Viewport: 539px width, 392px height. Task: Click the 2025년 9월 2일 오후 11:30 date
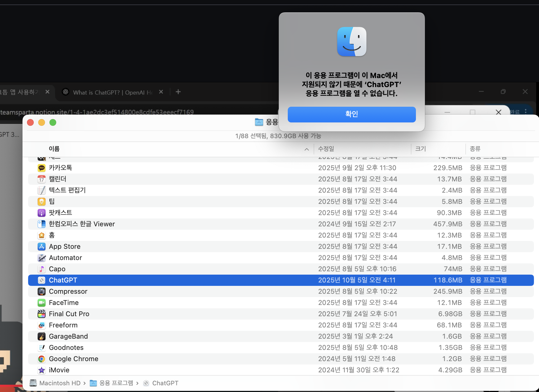(x=357, y=168)
